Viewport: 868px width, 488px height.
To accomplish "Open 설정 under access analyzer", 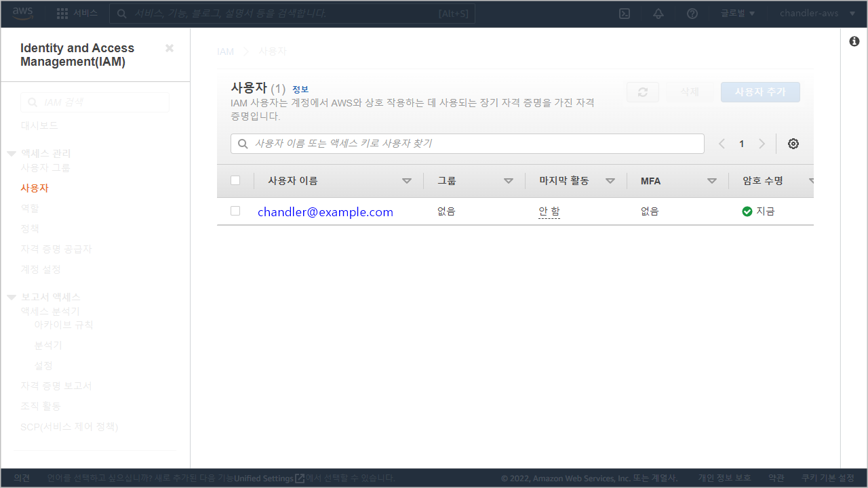I will tap(43, 365).
